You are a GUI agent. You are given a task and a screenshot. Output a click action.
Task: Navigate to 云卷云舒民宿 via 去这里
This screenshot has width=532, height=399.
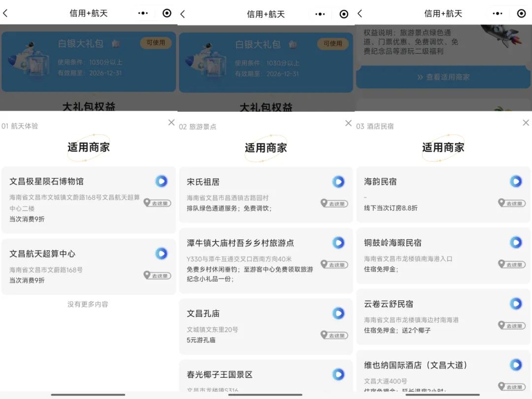[512, 326]
